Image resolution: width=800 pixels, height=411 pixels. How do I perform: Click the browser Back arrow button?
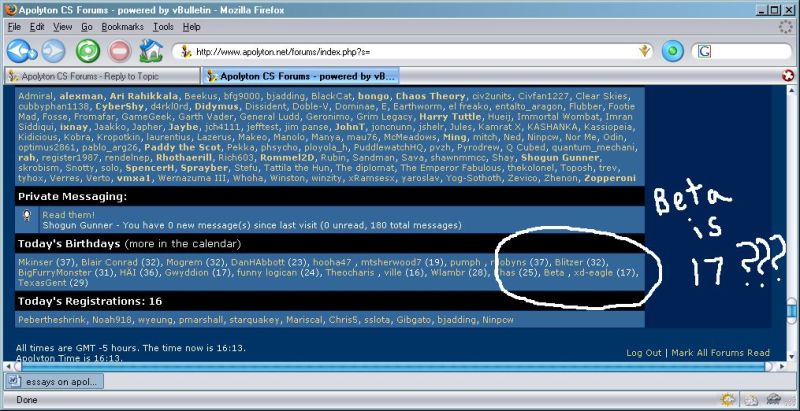(x=21, y=50)
